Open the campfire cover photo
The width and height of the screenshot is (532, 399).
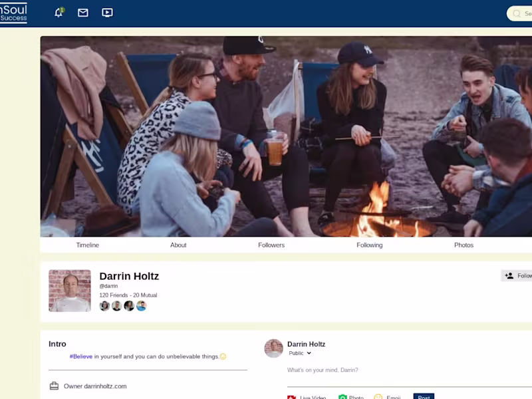click(x=286, y=136)
